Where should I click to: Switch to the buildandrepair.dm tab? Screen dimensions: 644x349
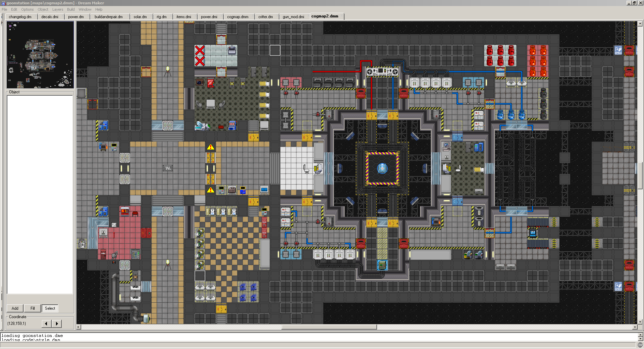[108, 17]
